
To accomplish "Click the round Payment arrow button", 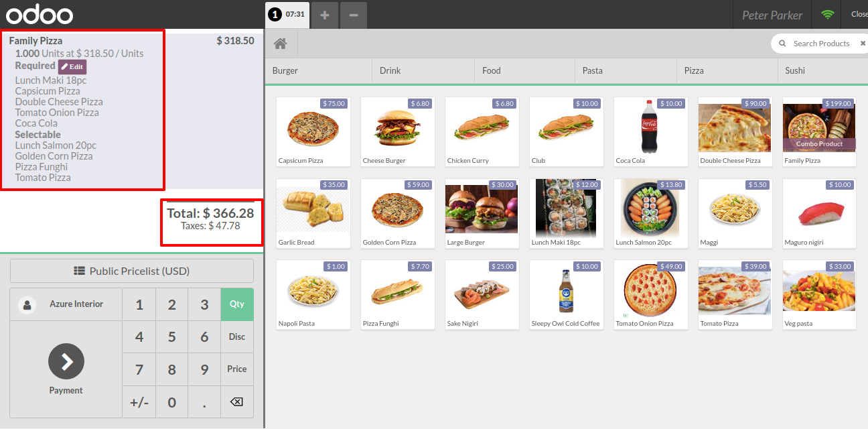I will [66, 361].
